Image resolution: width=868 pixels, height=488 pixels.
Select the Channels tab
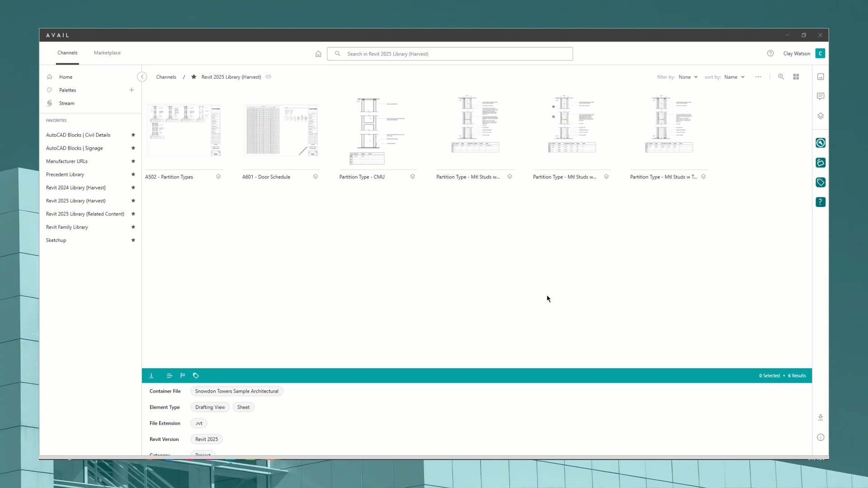pyautogui.click(x=67, y=53)
